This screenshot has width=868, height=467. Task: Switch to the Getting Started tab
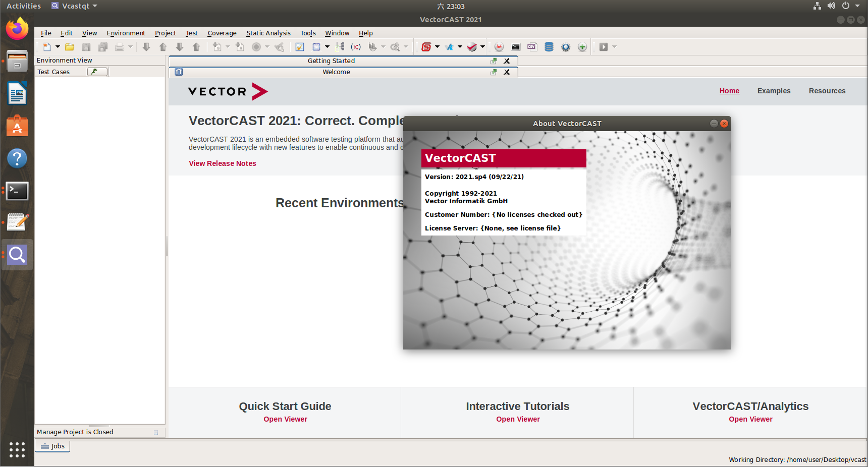click(x=331, y=61)
